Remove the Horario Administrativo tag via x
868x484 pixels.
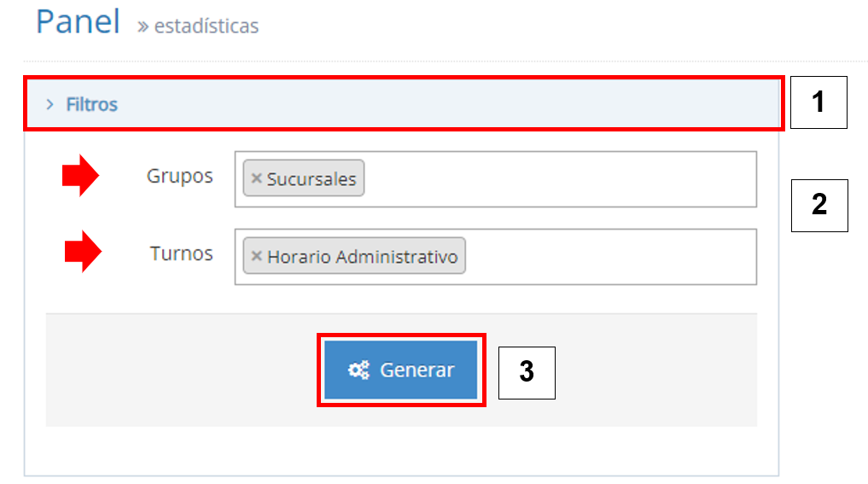pyautogui.click(x=256, y=256)
